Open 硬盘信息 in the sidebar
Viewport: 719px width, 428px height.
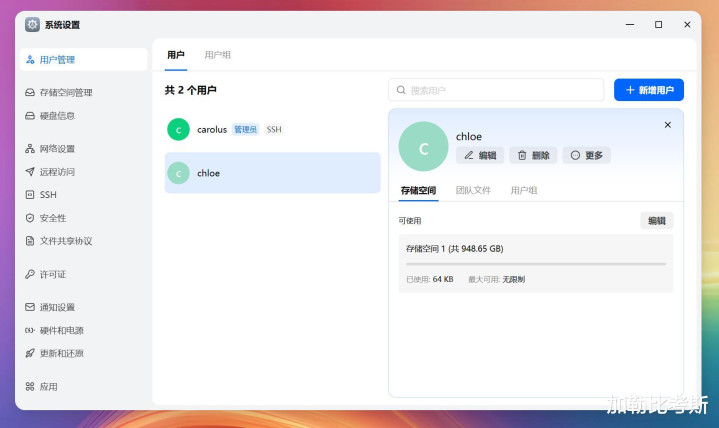point(50,116)
